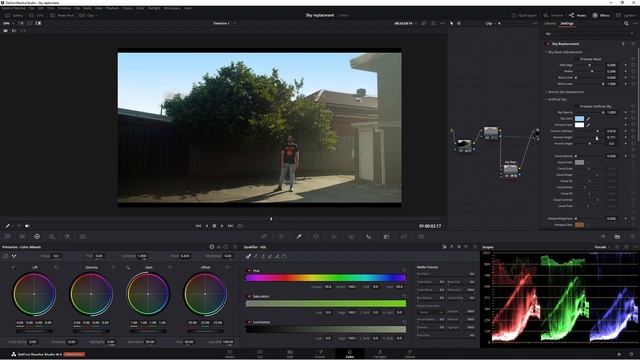Pick Horizon Color with its eyedropper
Image resolution: width=640 pixels, height=360 pixels.
pyautogui.click(x=588, y=125)
